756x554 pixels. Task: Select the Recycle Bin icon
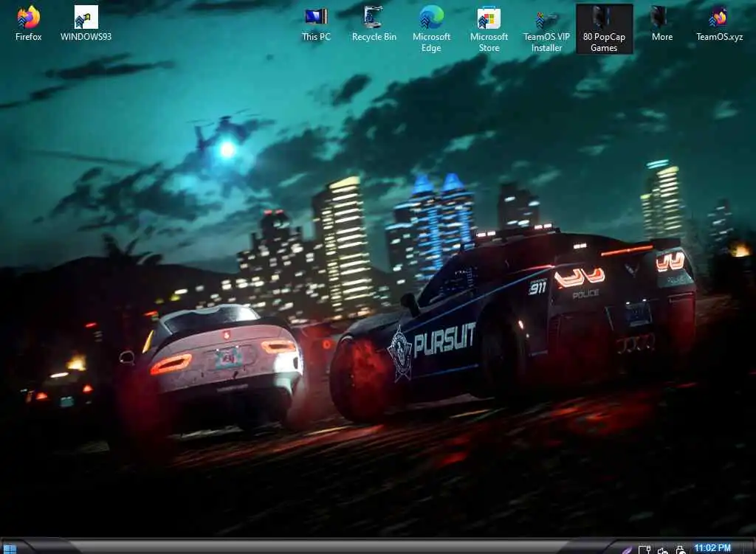click(x=374, y=24)
